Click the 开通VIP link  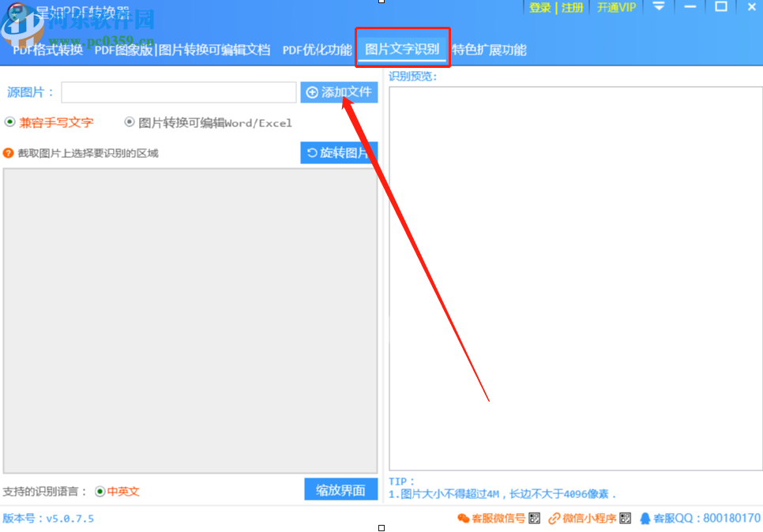pyautogui.click(x=615, y=7)
